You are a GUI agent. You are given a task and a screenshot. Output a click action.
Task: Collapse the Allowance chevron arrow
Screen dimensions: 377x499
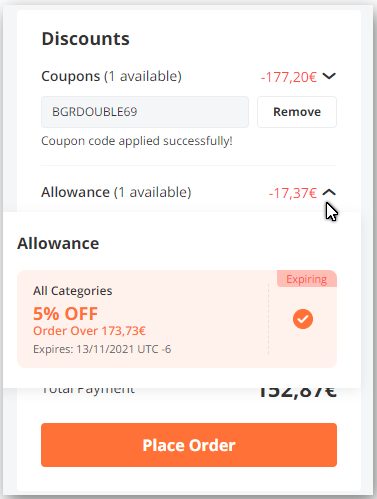[x=329, y=192]
